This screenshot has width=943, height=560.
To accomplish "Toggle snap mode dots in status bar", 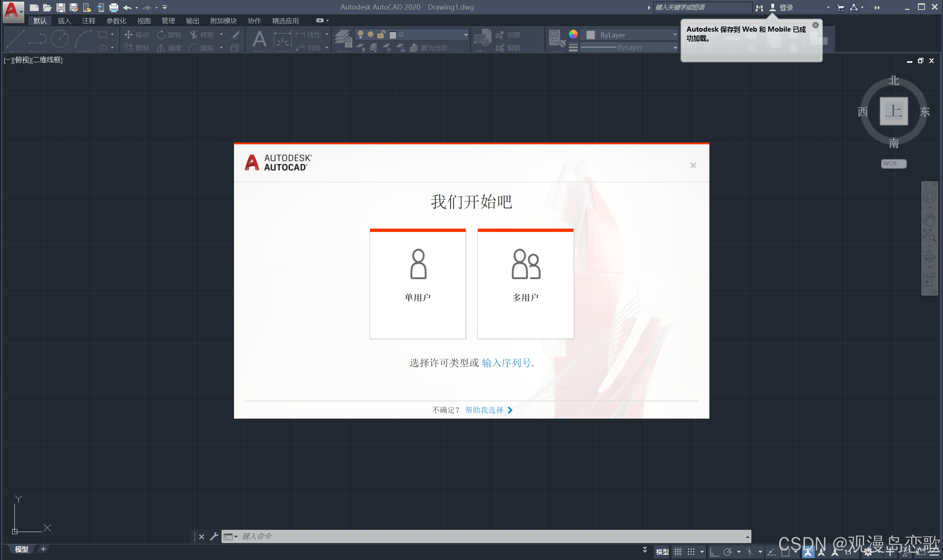I will [x=691, y=552].
